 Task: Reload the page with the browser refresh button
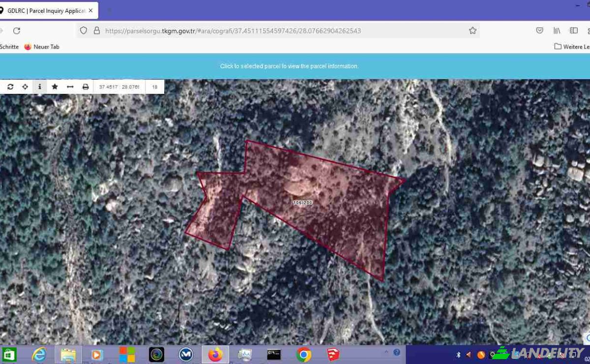17,30
